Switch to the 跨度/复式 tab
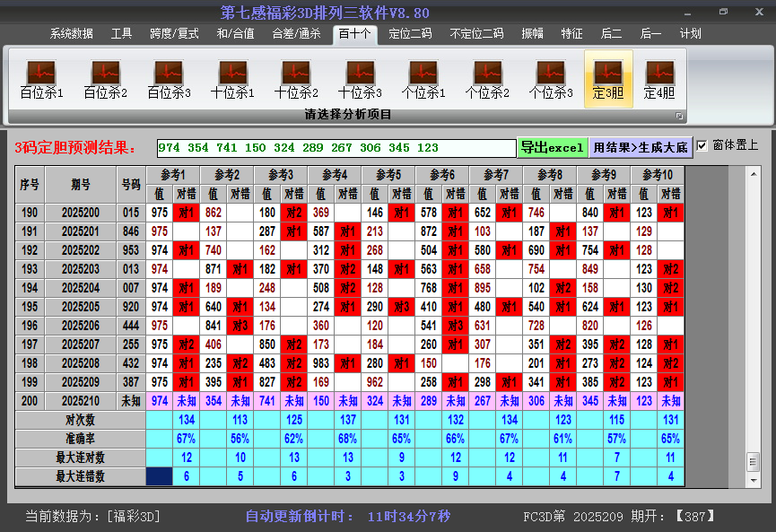The height and width of the screenshot is (532, 776). [174, 34]
